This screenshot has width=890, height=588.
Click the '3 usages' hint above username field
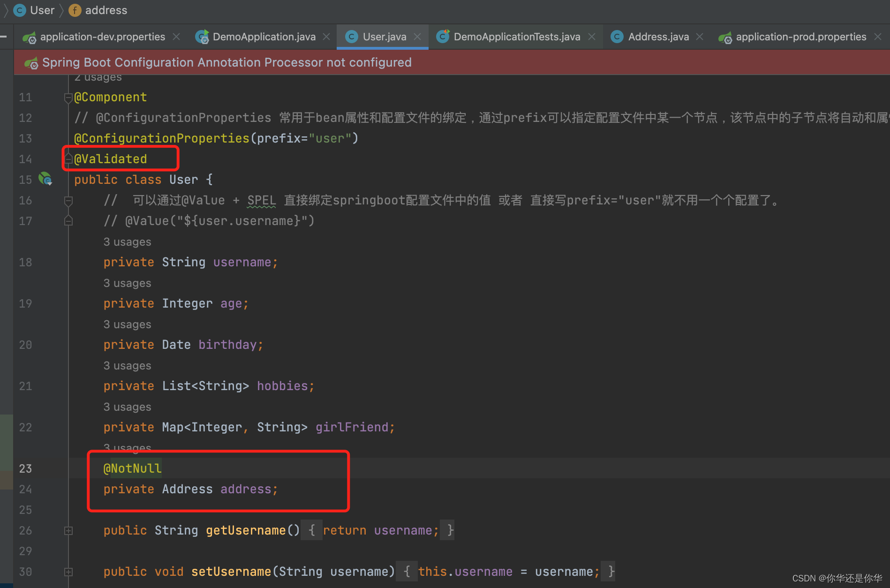(x=127, y=242)
